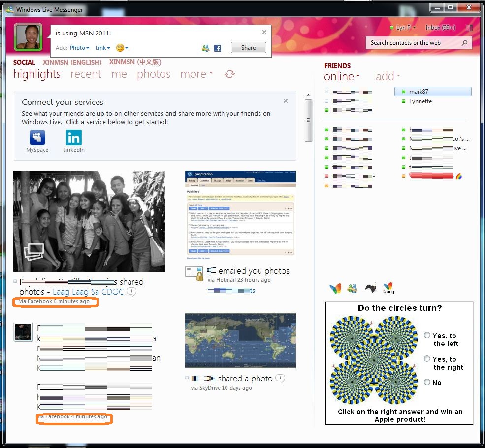Select the recent view
This screenshot has width=485, height=448.
tap(86, 74)
